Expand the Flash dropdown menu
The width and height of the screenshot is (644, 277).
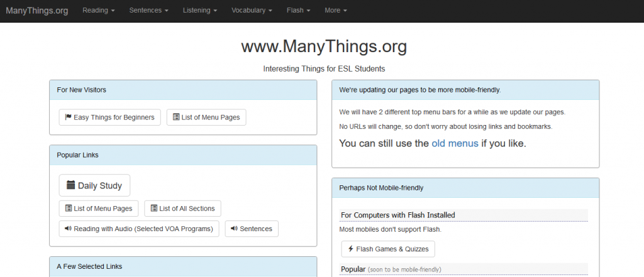point(299,11)
